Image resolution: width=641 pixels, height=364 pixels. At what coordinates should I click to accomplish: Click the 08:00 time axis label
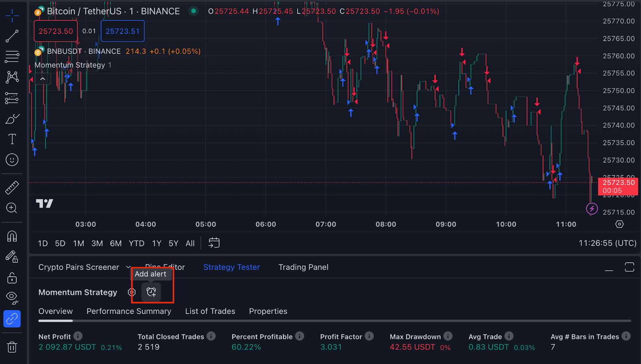(386, 224)
